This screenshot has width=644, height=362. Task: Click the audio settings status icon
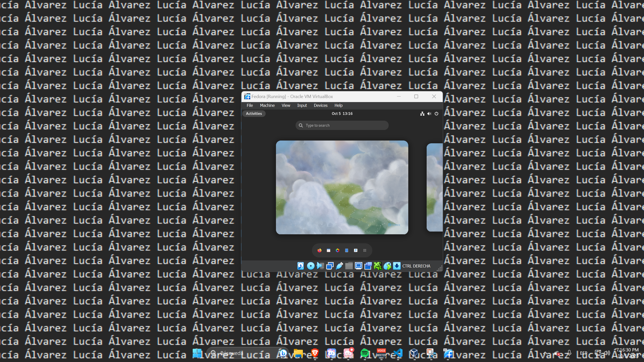click(x=320, y=266)
